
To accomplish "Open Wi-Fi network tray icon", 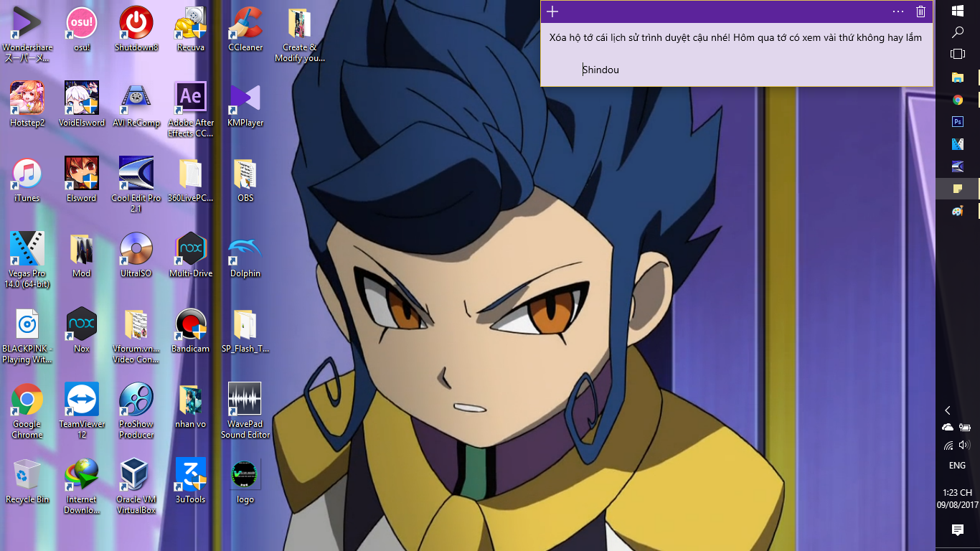I will (948, 446).
